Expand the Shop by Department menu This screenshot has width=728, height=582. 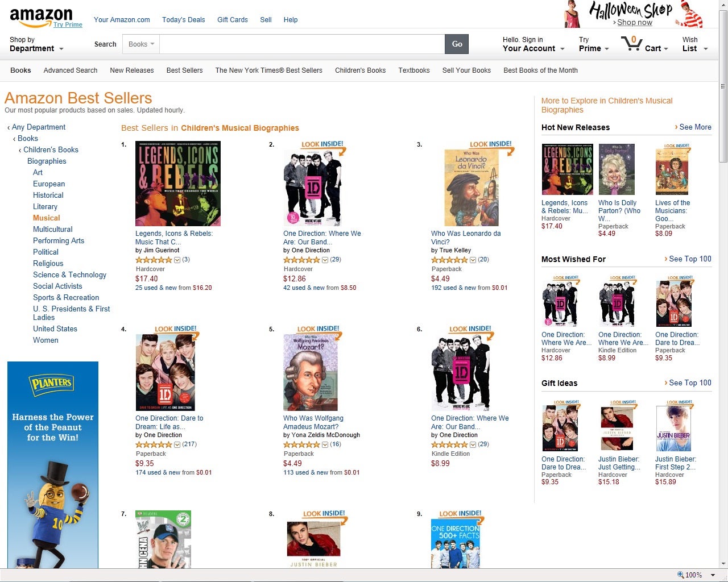tap(36, 44)
